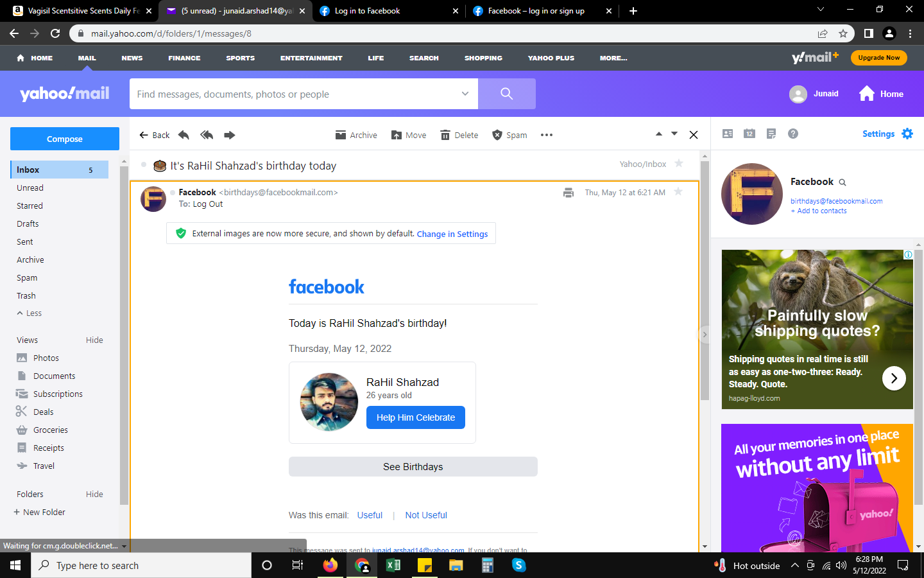This screenshot has height=578, width=924.
Task: Hide the Views section
Action: (94, 340)
